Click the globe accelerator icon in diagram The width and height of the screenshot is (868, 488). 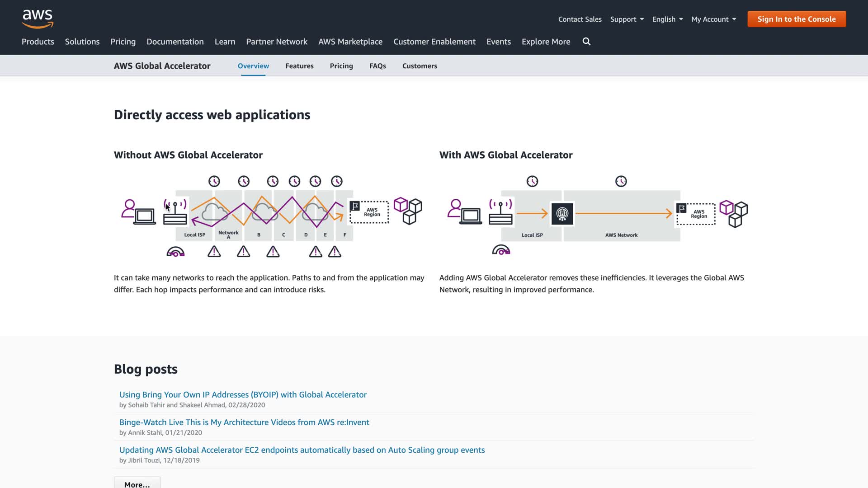point(562,214)
